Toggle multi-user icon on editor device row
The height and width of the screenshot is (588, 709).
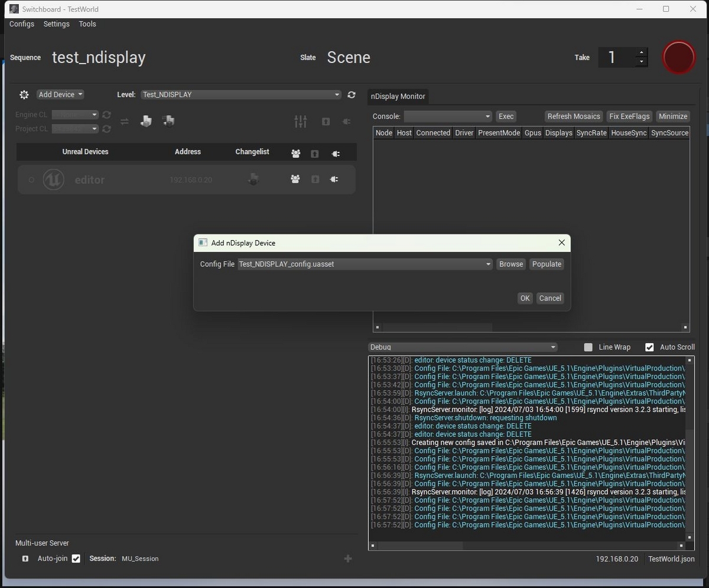tap(295, 179)
